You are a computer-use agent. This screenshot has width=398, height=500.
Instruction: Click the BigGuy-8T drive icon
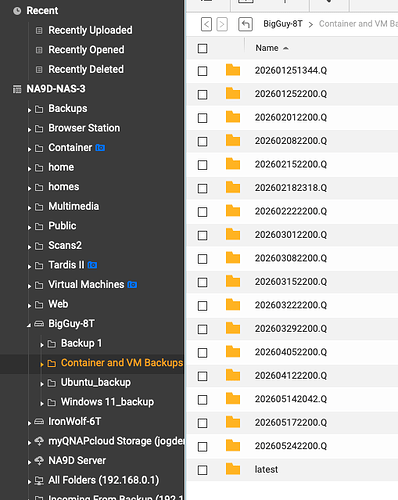[x=39, y=324]
